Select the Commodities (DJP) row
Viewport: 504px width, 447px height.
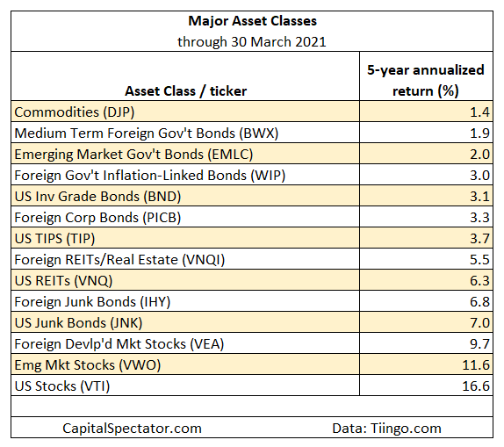coord(252,112)
